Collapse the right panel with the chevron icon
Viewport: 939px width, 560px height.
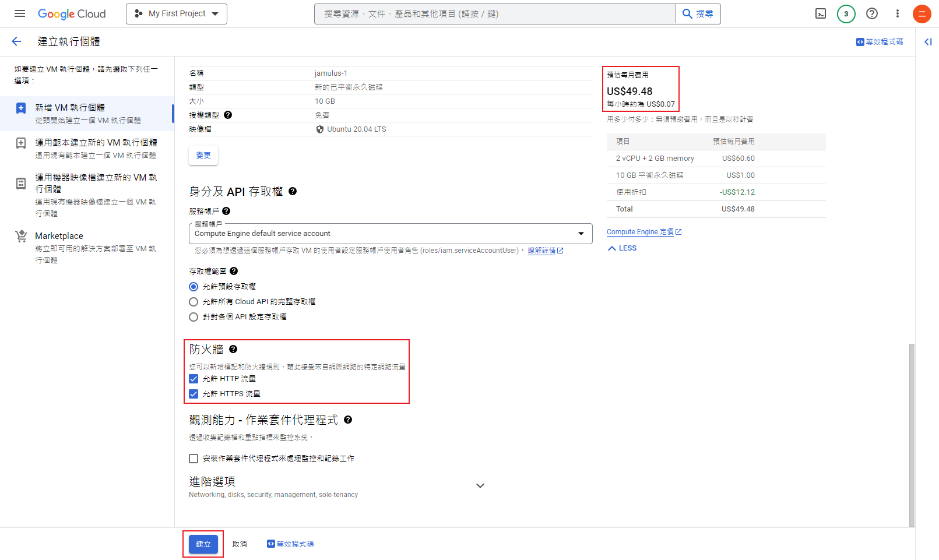click(928, 41)
